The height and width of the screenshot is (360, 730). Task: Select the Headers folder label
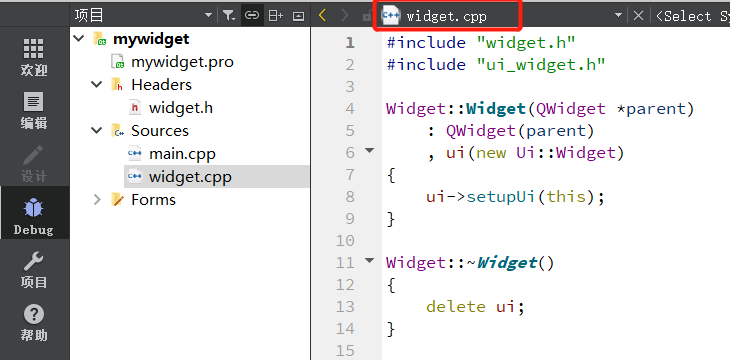point(161,85)
